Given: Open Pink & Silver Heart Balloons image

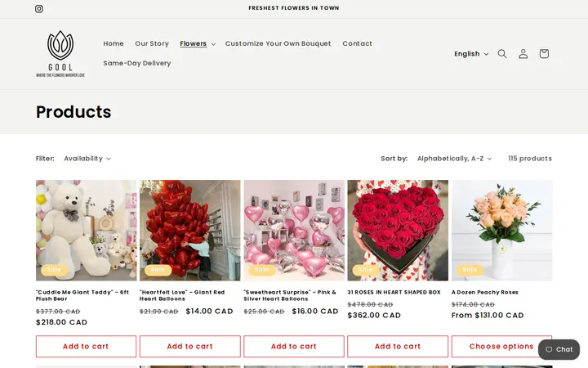Looking at the screenshot, I should point(294,230).
